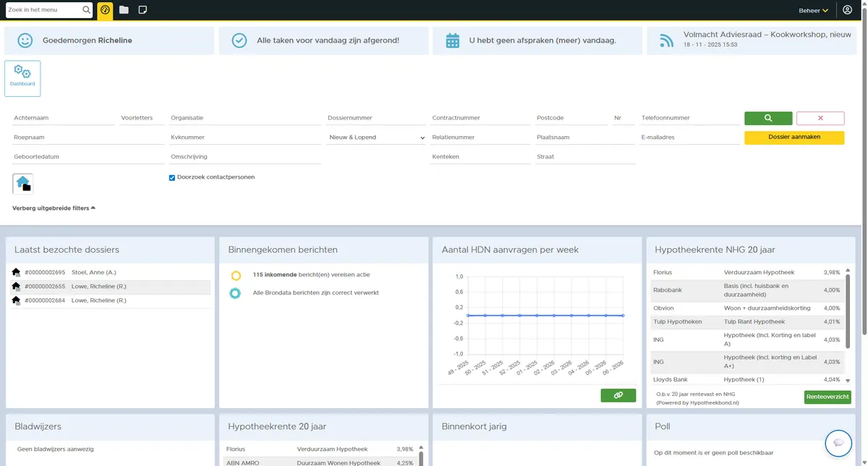Click the red X clear-filters button
Viewport: 868px width, 466px height.
(820, 118)
